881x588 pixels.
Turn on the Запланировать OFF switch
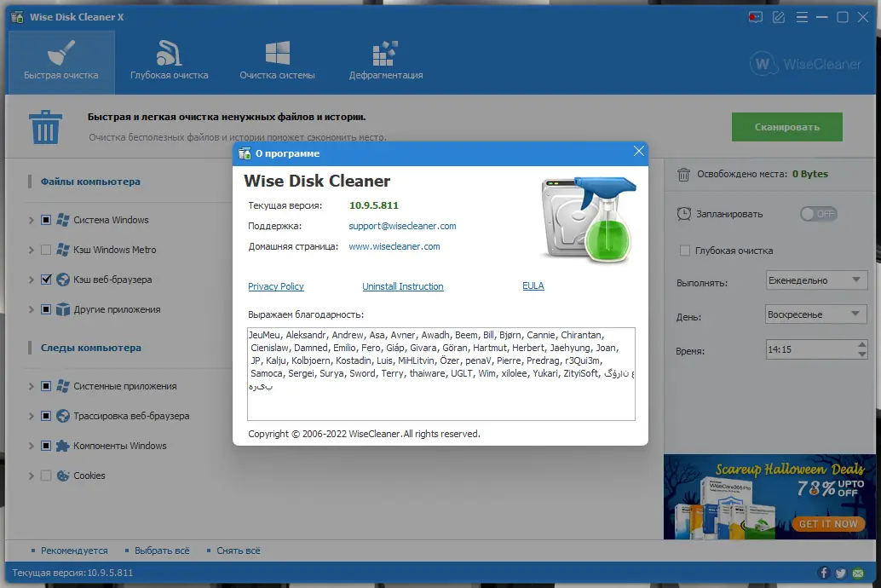[x=819, y=214]
